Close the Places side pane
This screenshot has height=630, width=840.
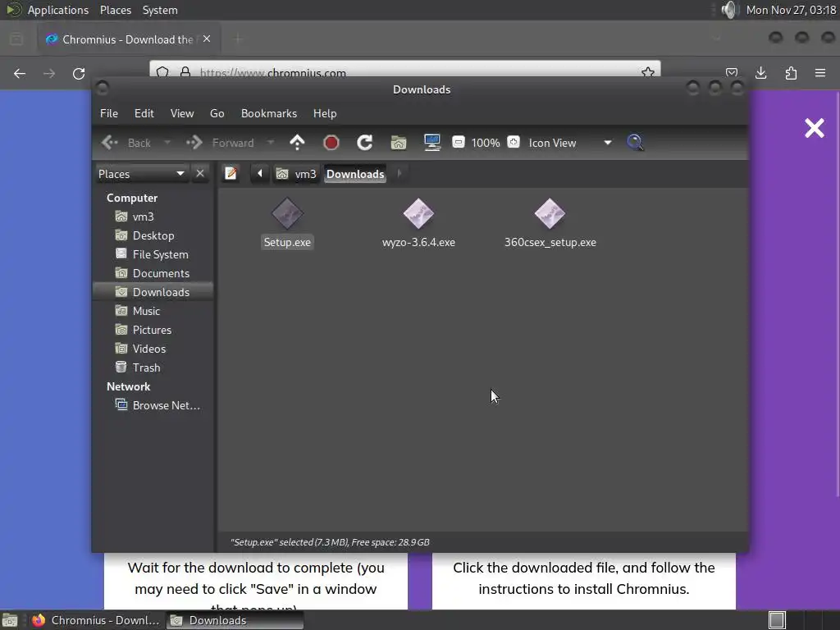200,174
